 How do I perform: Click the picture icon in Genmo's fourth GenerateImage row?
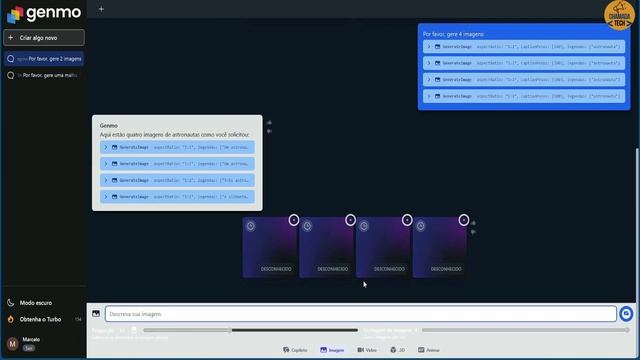[114, 197]
